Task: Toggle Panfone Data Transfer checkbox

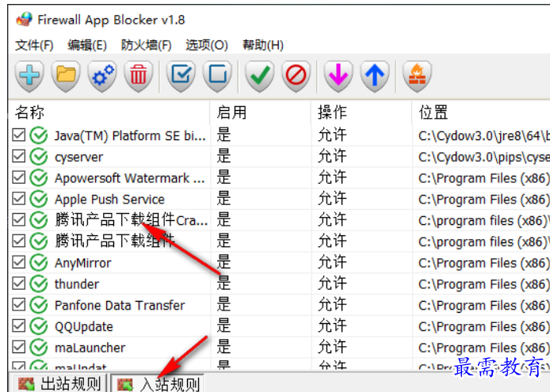Action: 18,305
